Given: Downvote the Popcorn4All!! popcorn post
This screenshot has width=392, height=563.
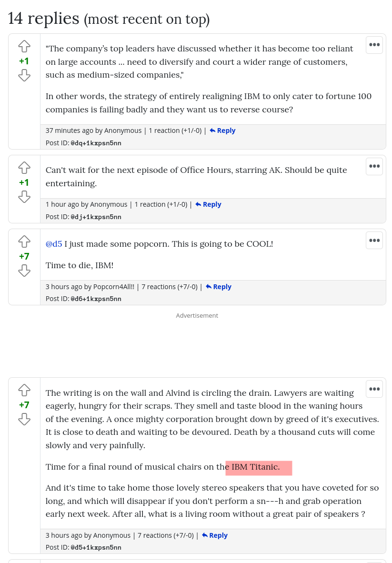Looking at the screenshot, I should (24, 271).
